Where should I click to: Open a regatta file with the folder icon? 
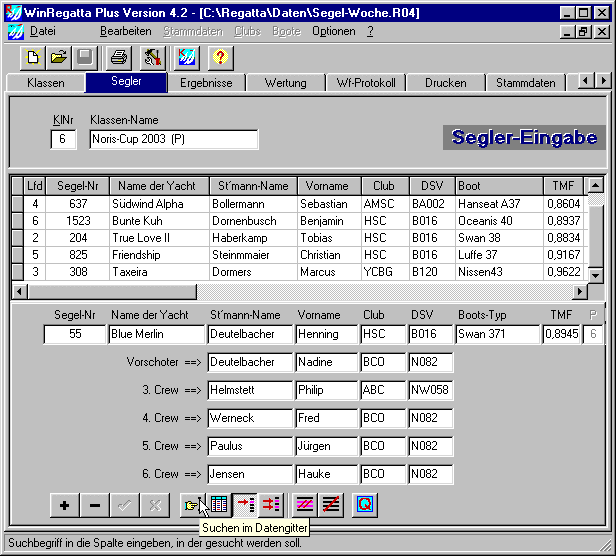[x=59, y=57]
